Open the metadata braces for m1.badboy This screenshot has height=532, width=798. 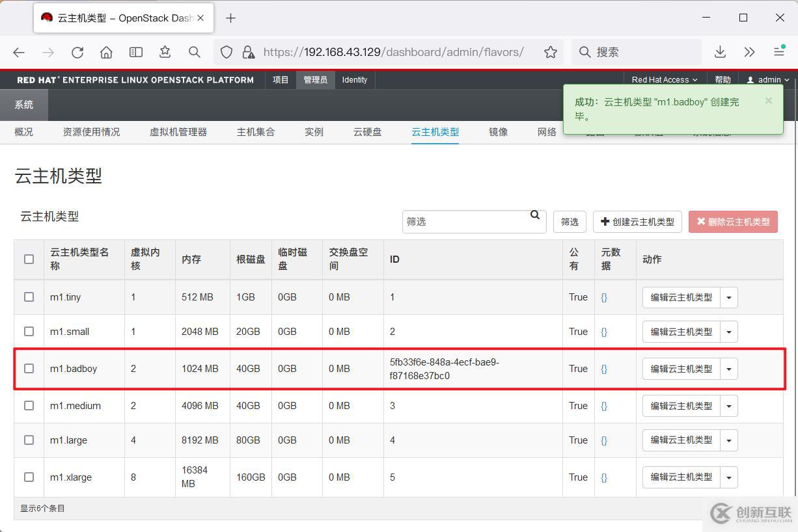[604, 369]
